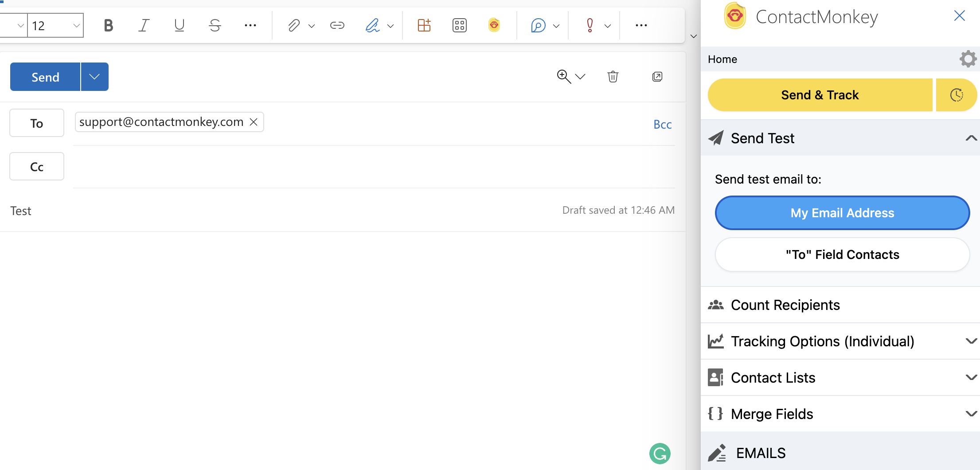The image size is (980, 470).
Task: Discard draft with trash icon
Action: pyautogui.click(x=613, y=76)
